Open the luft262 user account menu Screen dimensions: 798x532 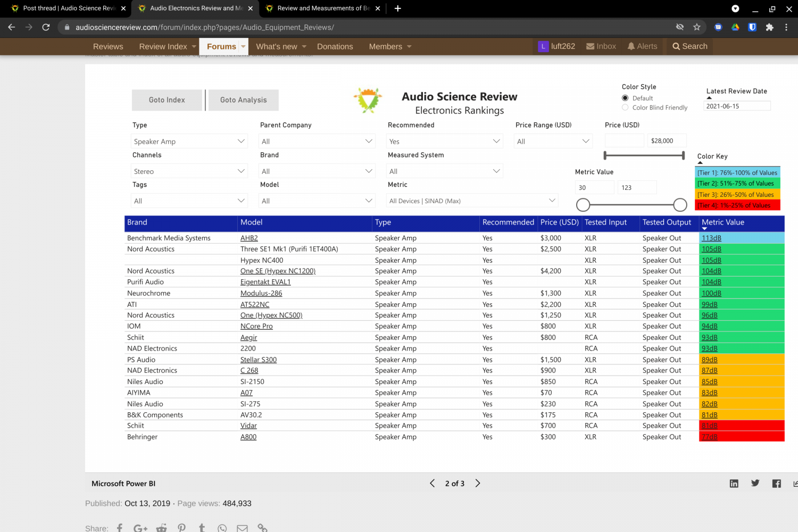pos(556,46)
